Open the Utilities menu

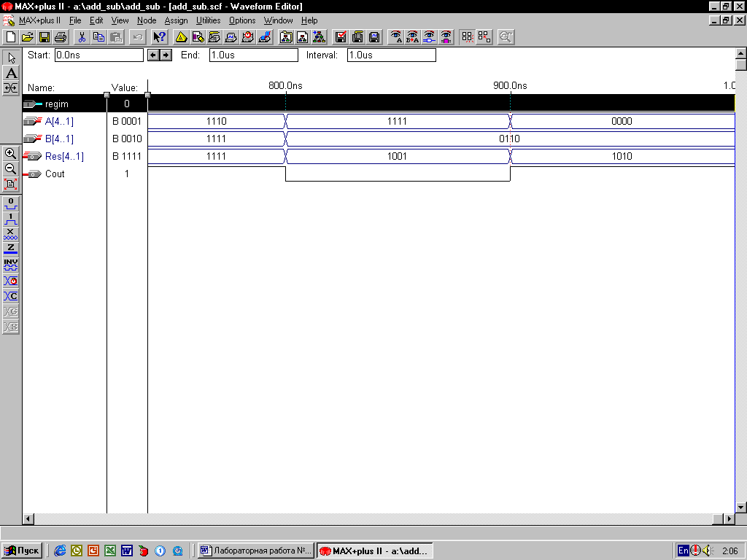coord(208,20)
